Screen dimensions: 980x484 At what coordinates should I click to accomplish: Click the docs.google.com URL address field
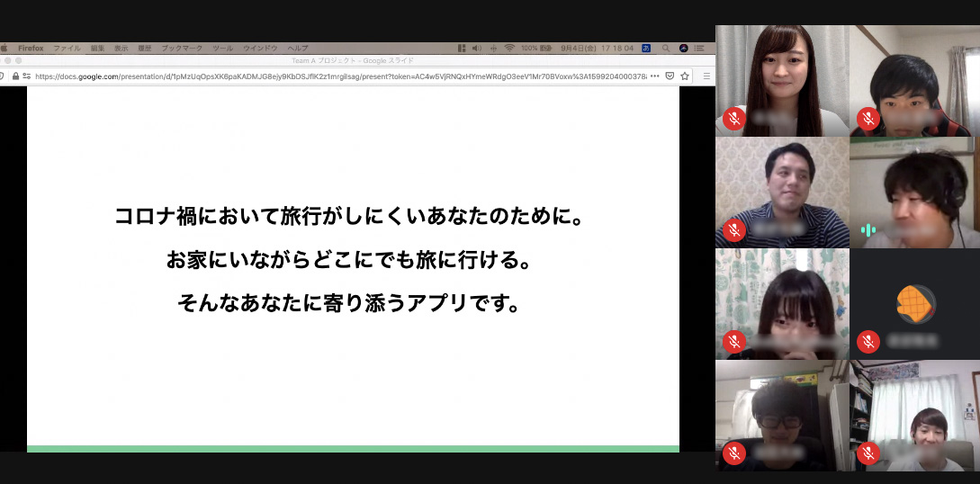pyautogui.click(x=340, y=76)
